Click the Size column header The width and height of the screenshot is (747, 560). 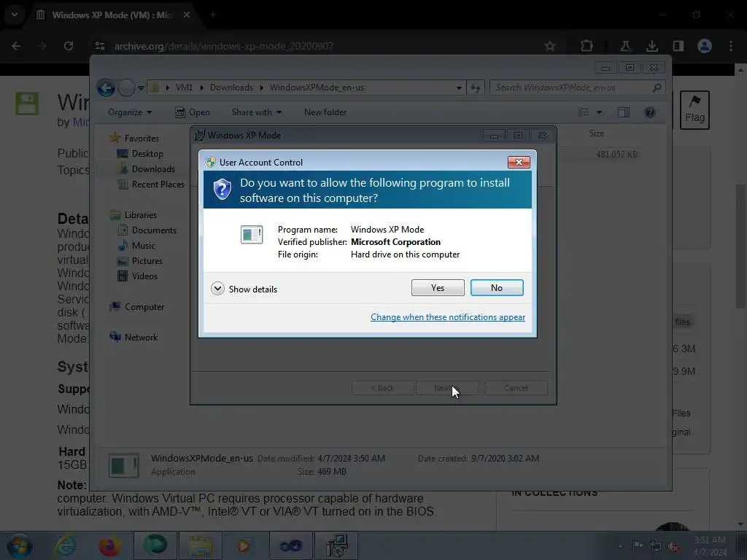[597, 134]
